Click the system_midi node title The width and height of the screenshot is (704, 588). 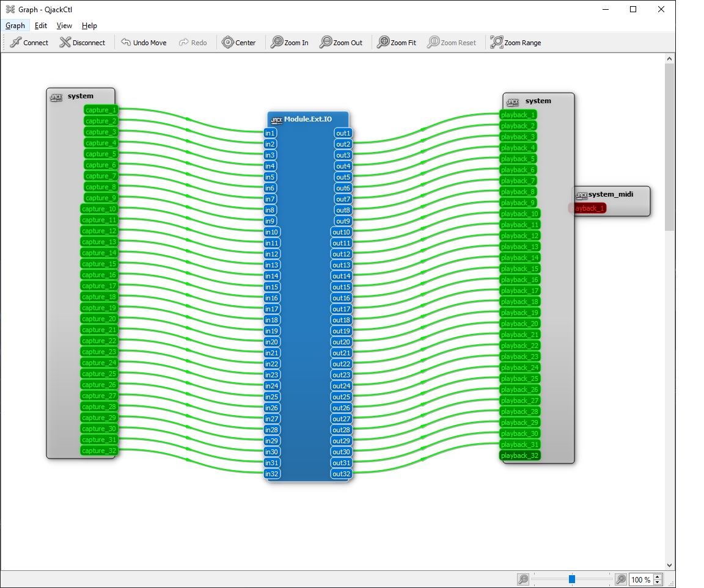(610, 194)
